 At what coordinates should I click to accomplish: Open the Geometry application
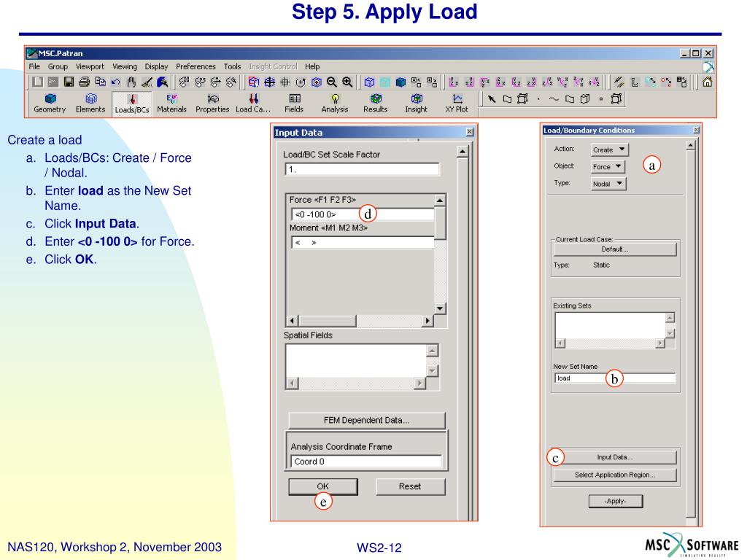pyautogui.click(x=50, y=104)
